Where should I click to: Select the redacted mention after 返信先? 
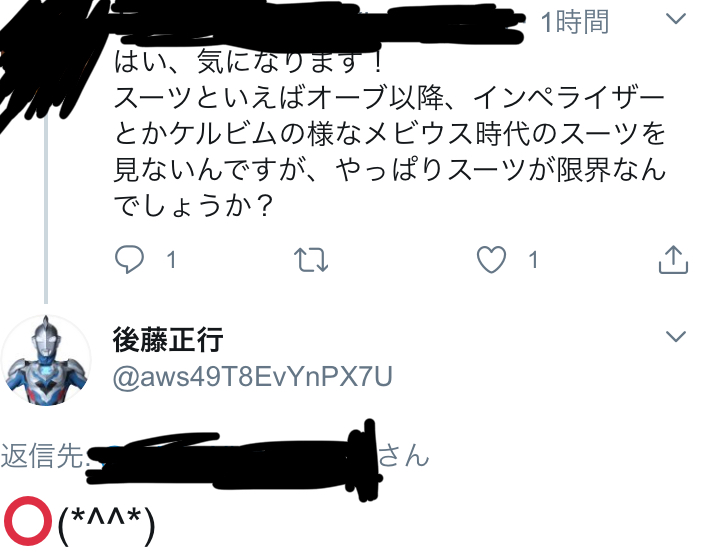tap(234, 459)
